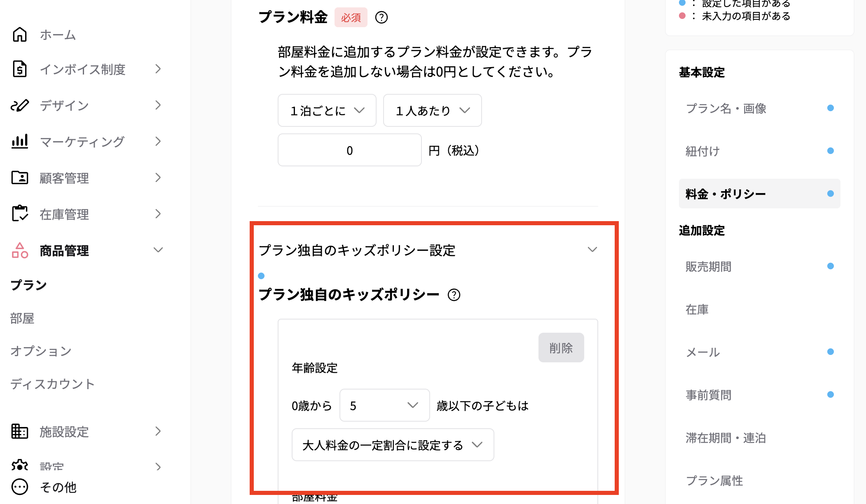Click the help icon next to プラン料金
The height and width of the screenshot is (504, 866).
click(382, 17)
